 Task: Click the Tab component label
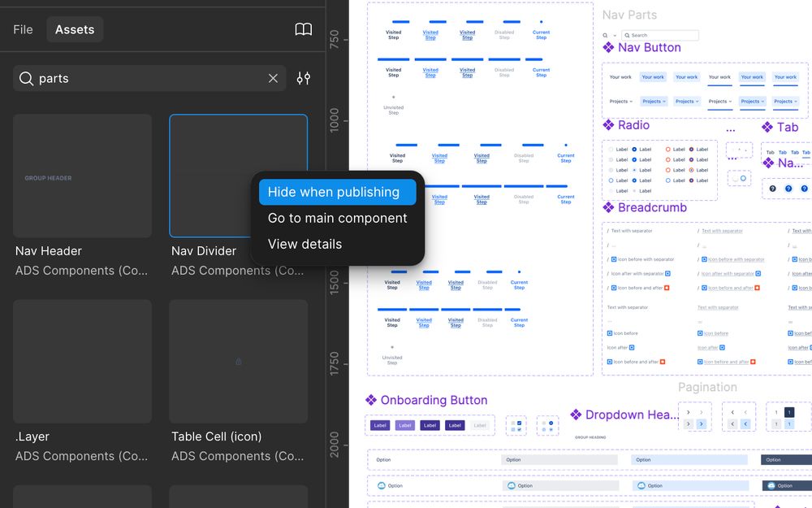(x=788, y=128)
